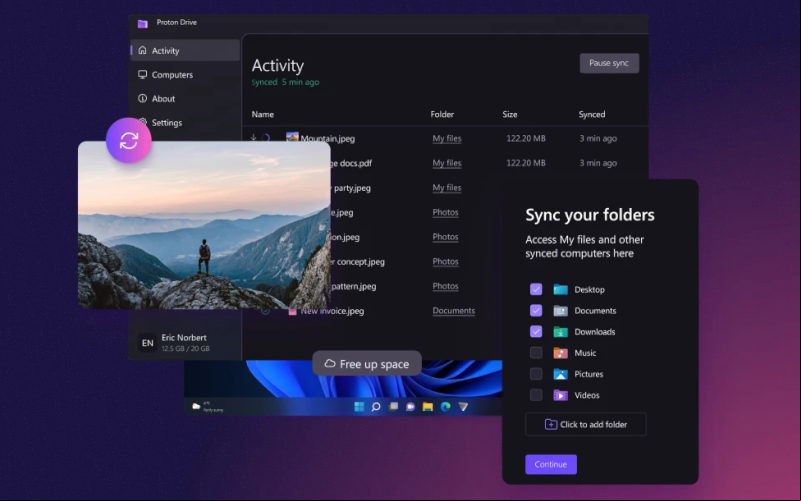The width and height of the screenshot is (801, 501).
Task: Click the 12.5 GB / 20 GB storage text
Action: pos(185,348)
